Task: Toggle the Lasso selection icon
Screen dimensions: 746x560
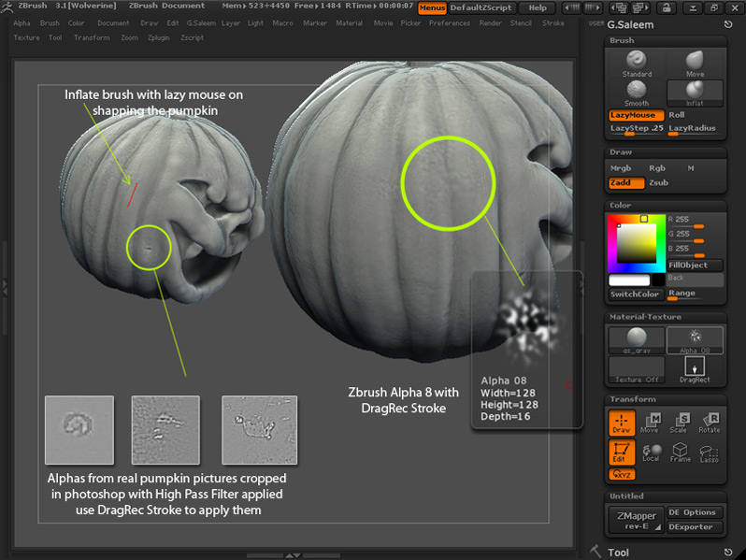Action: pyautogui.click(x=709, y=452)
